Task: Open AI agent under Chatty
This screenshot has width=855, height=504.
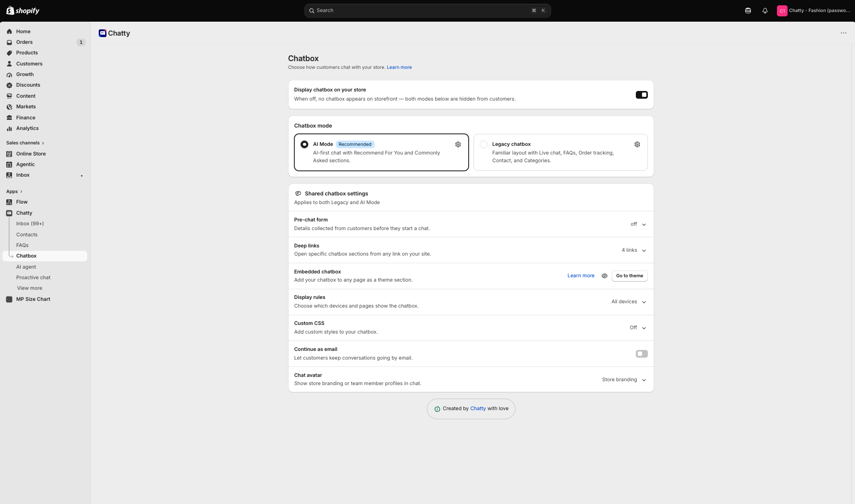Action: pos(26,267)
